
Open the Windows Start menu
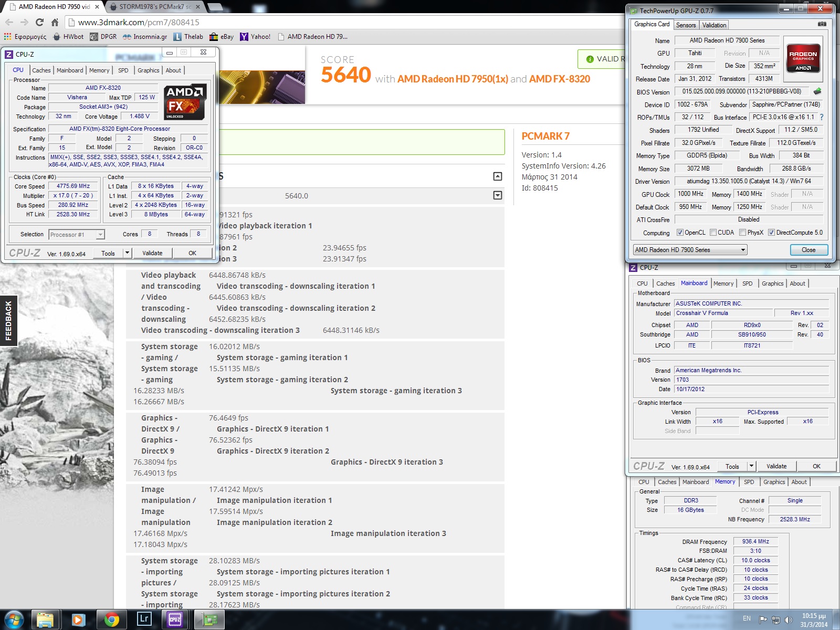[13, 619]
